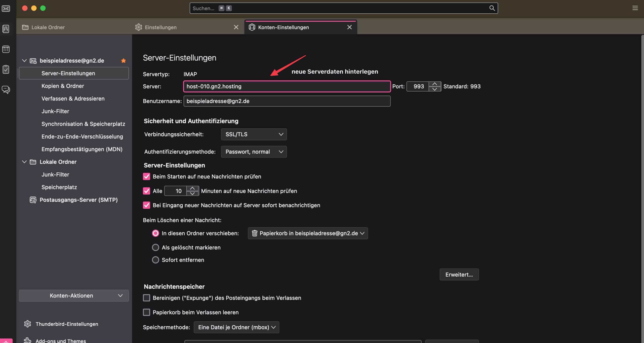Open Synchronisation & Speicherplatz settings
Viewport: 644px width, 343px height.
click(83, 124)
